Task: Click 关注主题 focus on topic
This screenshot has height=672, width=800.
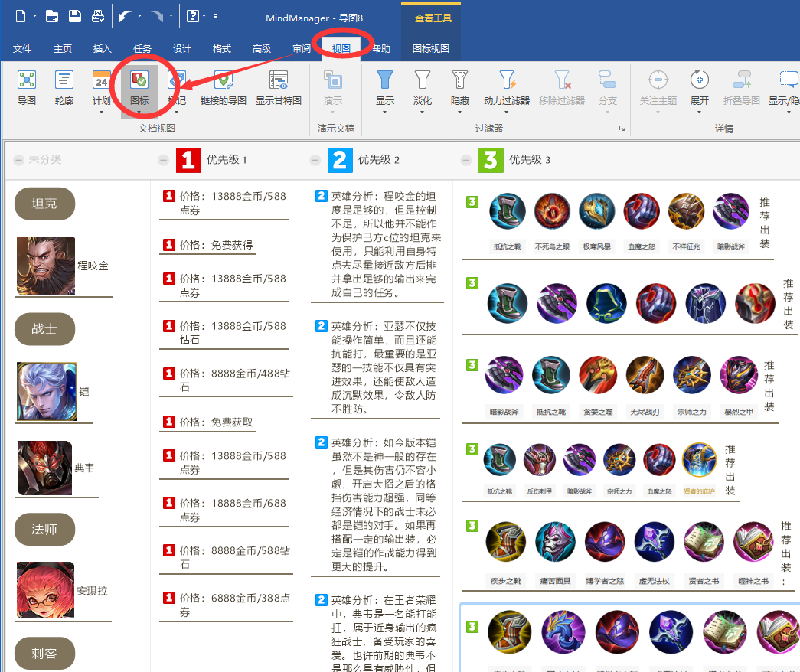Action: click(658, 91)
